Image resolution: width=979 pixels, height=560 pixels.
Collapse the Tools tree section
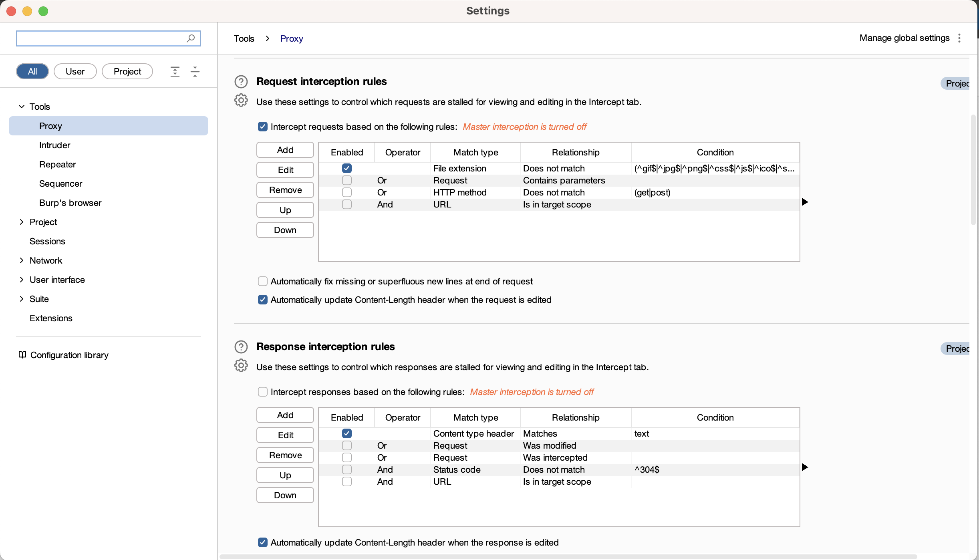click(22, 107)
